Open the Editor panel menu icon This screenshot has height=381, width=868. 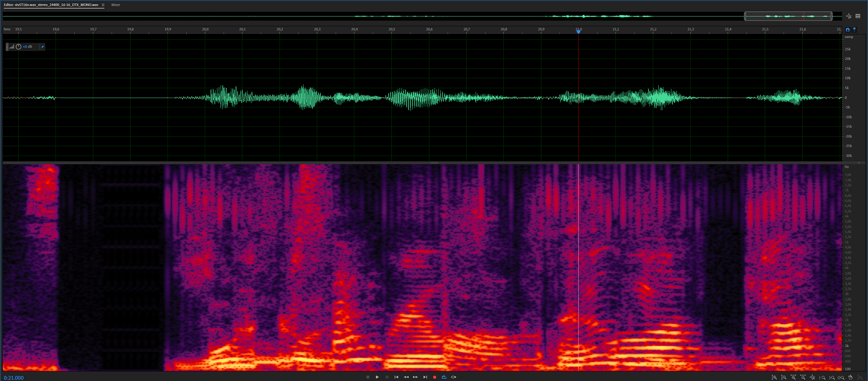pos(103,5)
